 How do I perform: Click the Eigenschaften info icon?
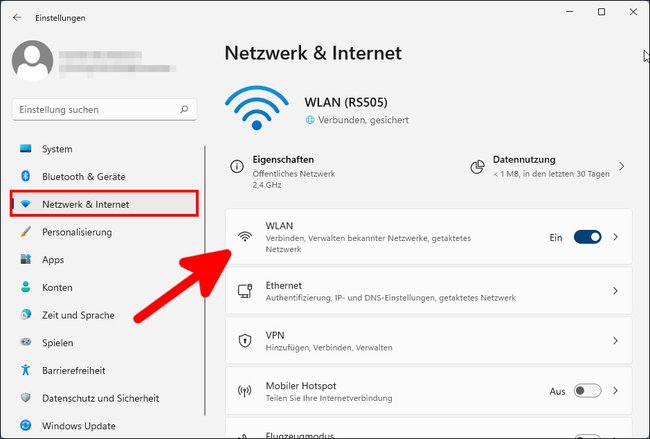coord(237,167)
